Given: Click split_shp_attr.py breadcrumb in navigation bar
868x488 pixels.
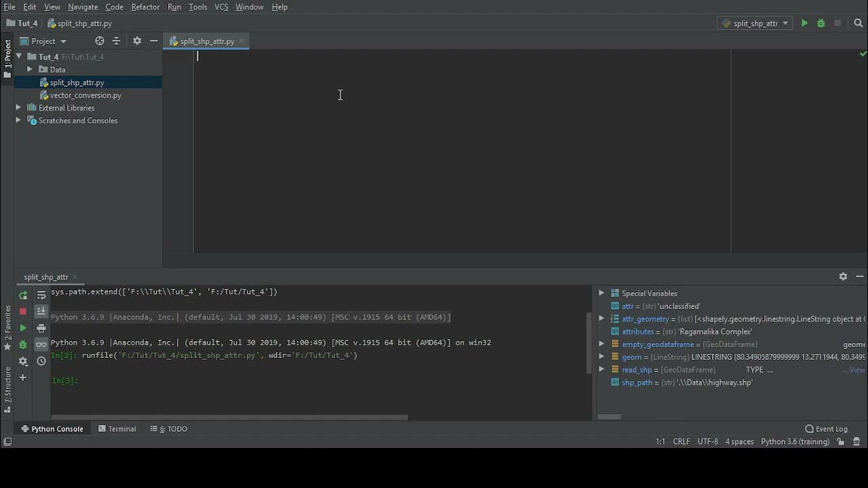Looking at the screenshot, I should (x=79, y=23).
